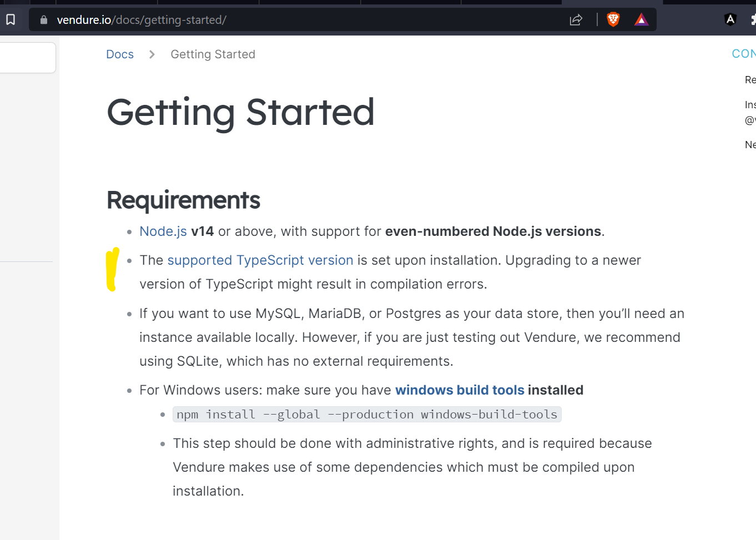Image resolution: width=756 pixels, height=540 pixels.
Task: Follow the Node.js link
Action: pyautogui.click(x=163, y=231)
